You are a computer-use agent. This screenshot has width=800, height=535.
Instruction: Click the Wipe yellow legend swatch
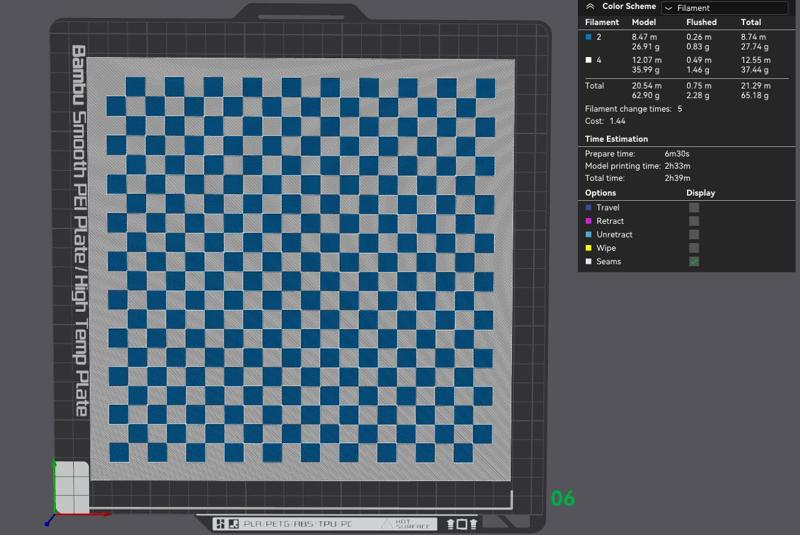(x=588, y=248)
